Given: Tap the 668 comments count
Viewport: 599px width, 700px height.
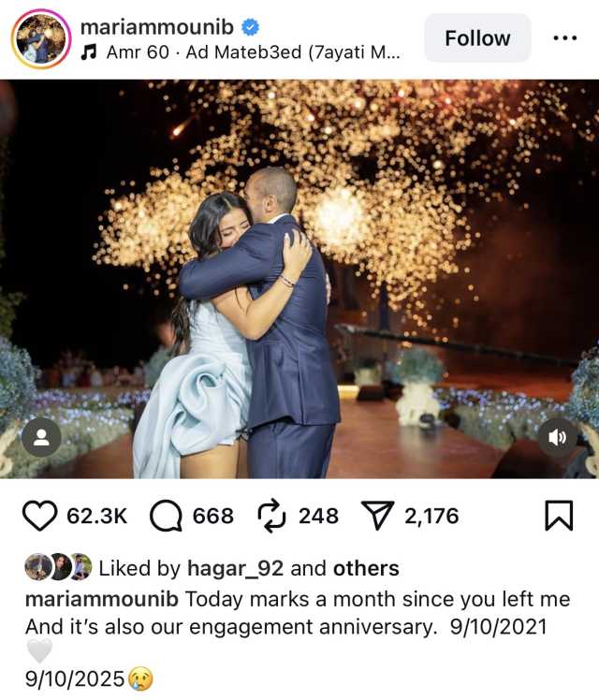Looking at the screenshot, I should coord(212,516).
